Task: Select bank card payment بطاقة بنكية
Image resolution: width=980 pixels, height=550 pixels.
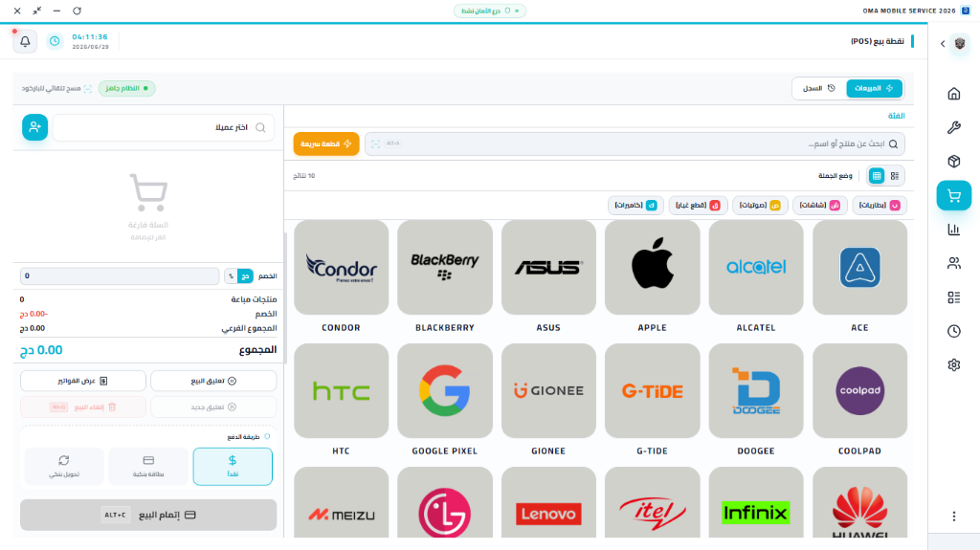Action: pyautogui.click(x=148, y=466)
